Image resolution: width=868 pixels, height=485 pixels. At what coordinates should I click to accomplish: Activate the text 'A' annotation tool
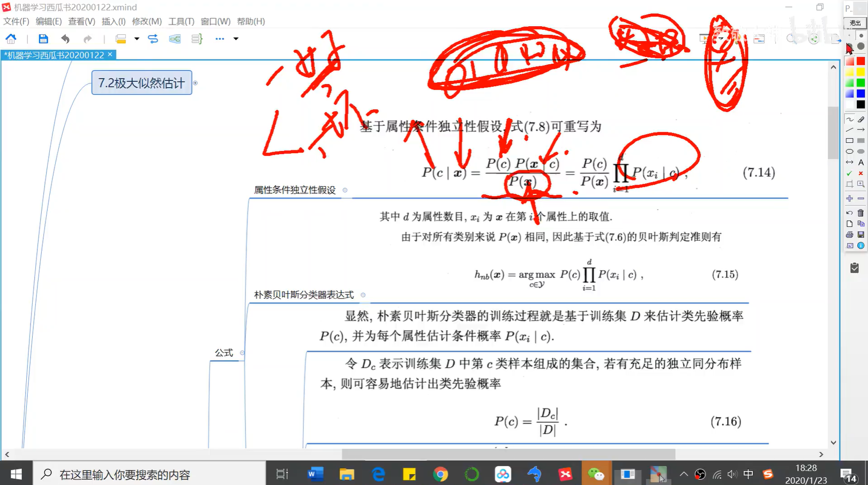pos(861,162)
